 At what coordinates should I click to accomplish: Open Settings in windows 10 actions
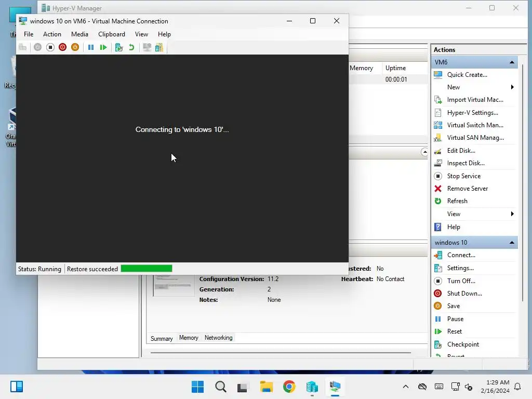(460, 268)
